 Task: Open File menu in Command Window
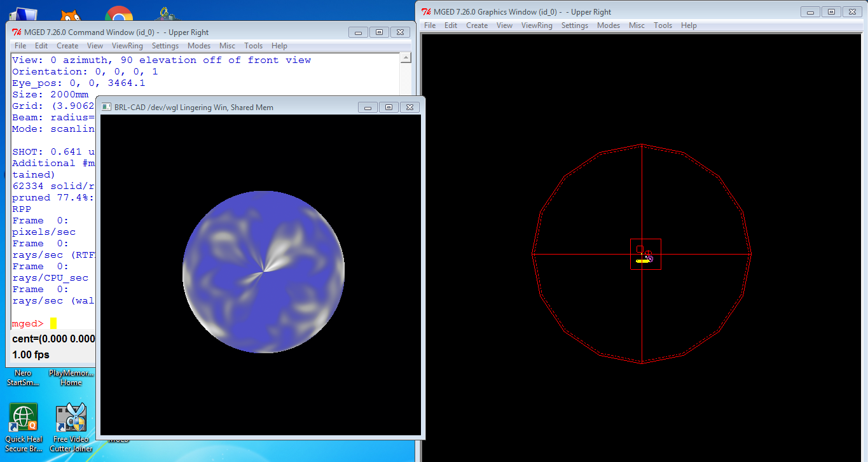tap(20, 46)
